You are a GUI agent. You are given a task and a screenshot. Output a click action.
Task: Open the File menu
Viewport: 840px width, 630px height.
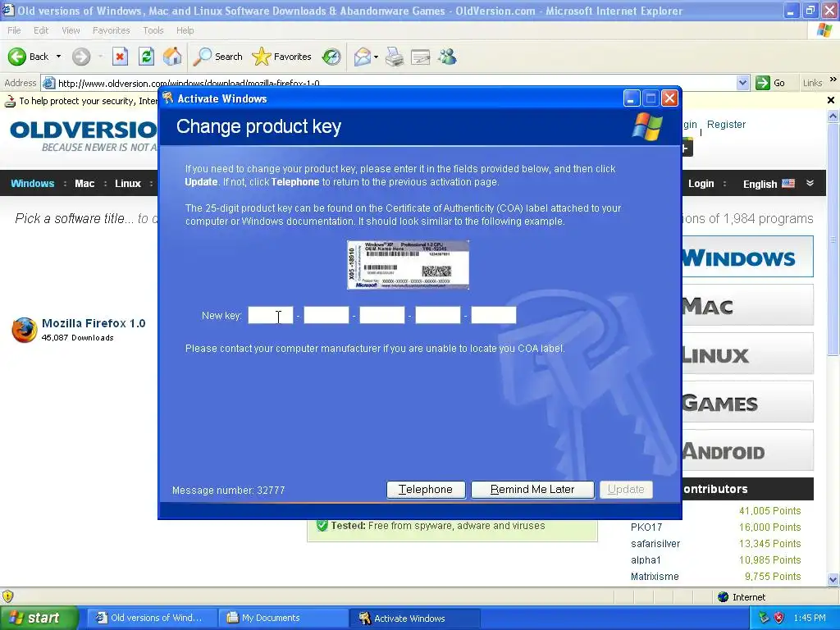(x=14, y=30)
